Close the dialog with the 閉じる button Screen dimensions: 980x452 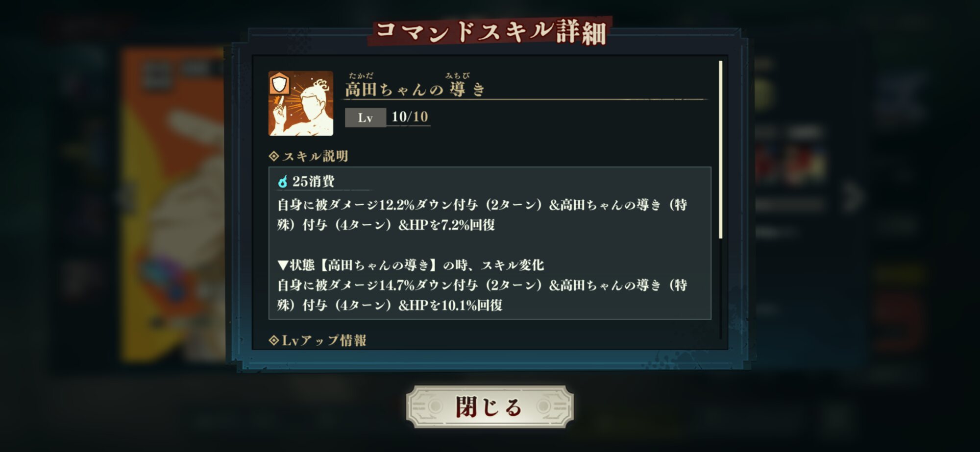[490, 406]
